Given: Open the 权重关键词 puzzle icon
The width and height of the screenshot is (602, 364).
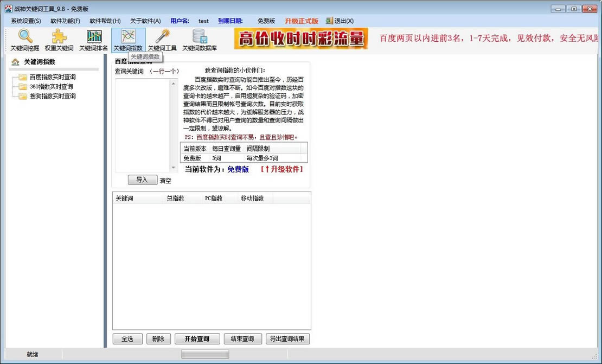Looking at the screenshot, I should click(x=59, y=40).
